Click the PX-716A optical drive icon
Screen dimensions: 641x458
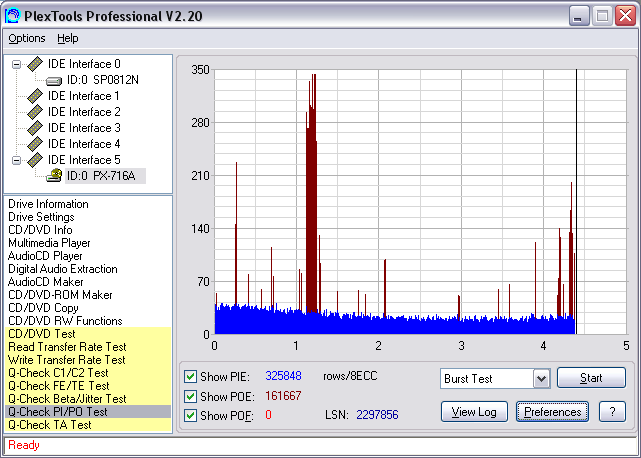coord(54,175)
